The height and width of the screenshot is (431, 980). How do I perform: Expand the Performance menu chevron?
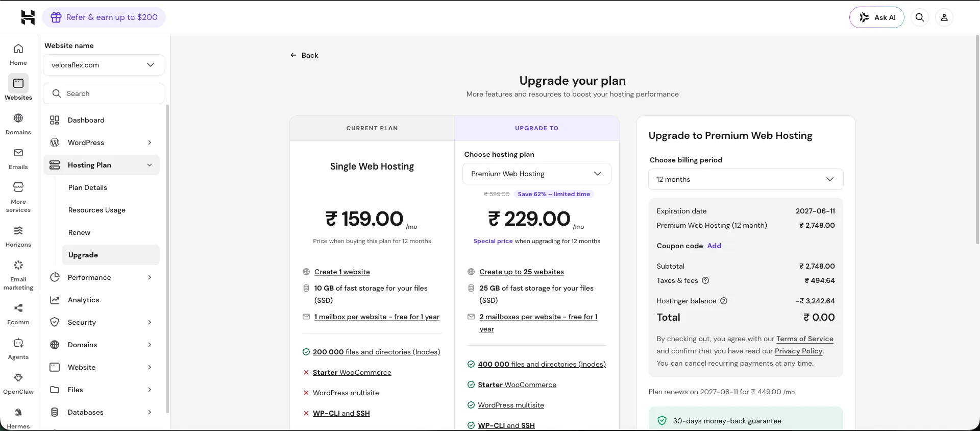click(x=150, y=277)
